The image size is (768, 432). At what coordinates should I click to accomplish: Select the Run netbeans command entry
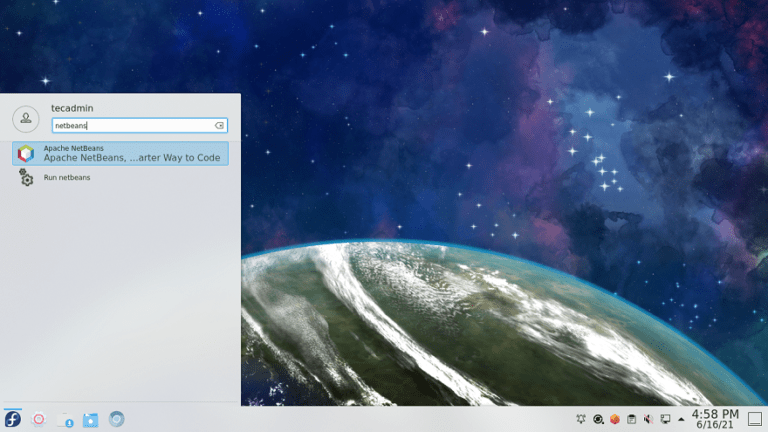point(67,178)
